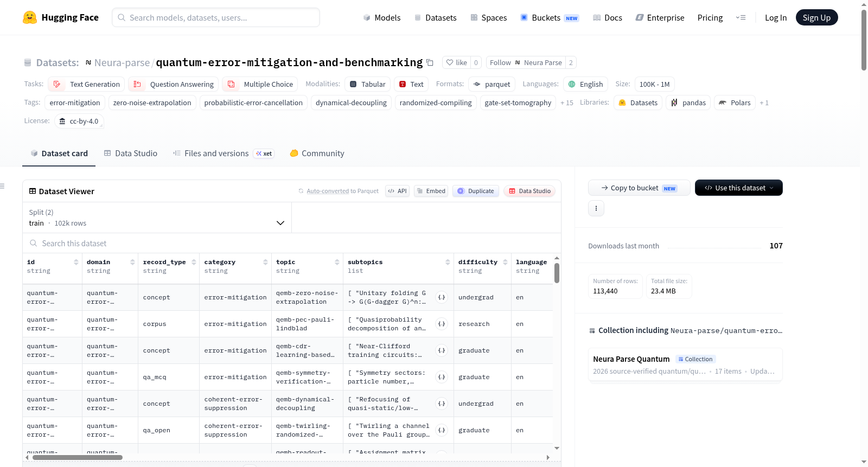Open the Polars library tag
The height and width of the screenshot is (467, 868).
click(735, 103)
